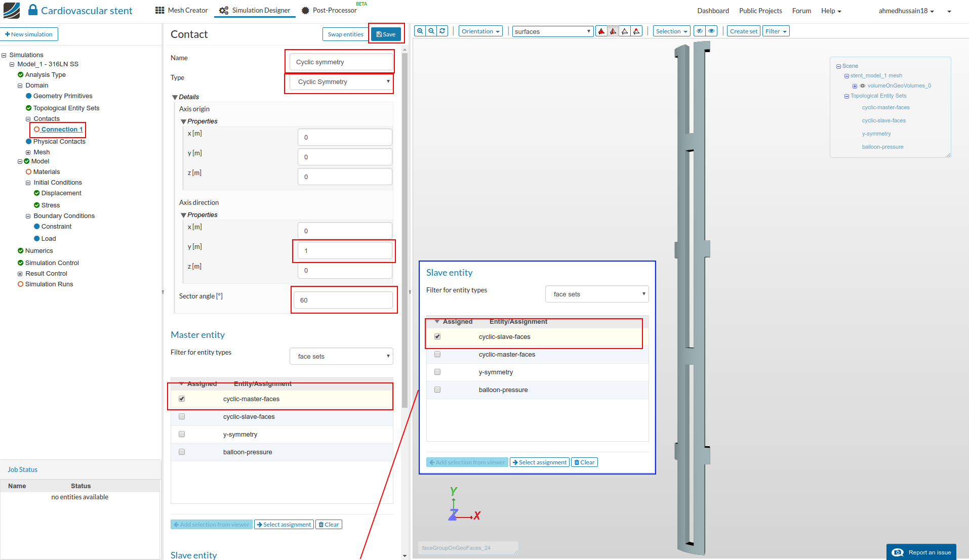Open the Post-Processor tab
Viewport: 969px width, 560px height.
click(x=329, y=10)
